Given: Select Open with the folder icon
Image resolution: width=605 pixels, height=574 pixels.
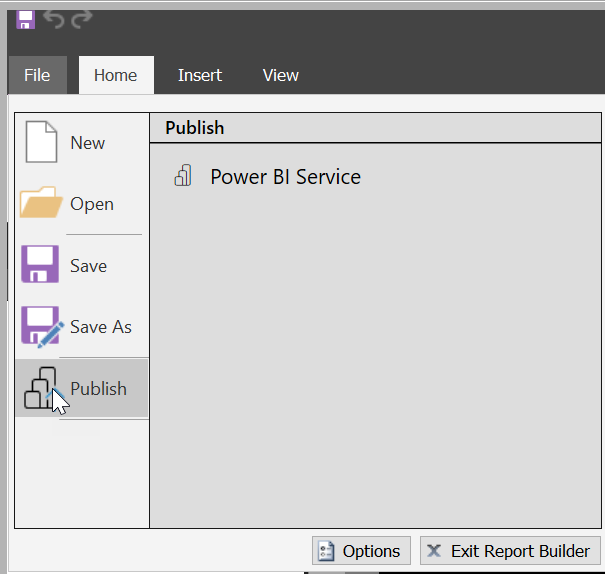Looking at the screenshot, I should (82, 204).
